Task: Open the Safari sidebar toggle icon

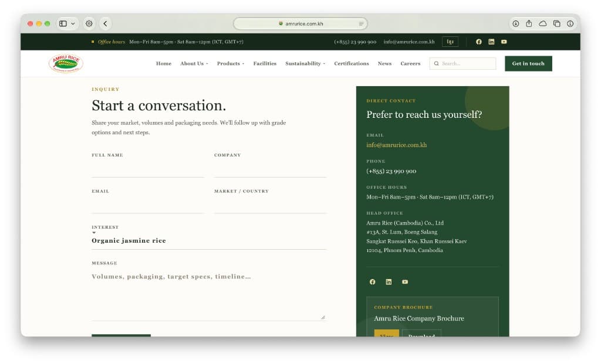Action: [63, 23]
